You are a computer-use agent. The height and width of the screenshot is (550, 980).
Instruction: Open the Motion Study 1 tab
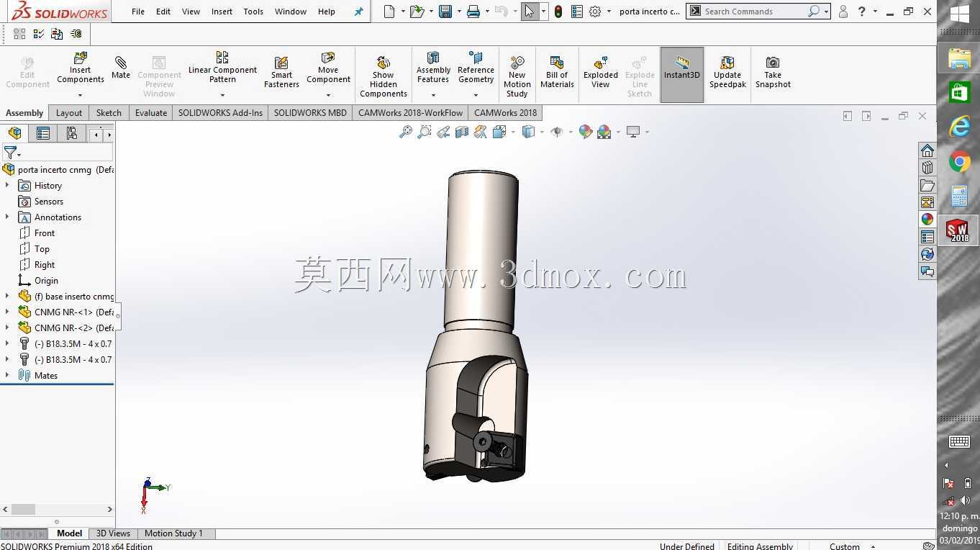[x=173, y=533]
